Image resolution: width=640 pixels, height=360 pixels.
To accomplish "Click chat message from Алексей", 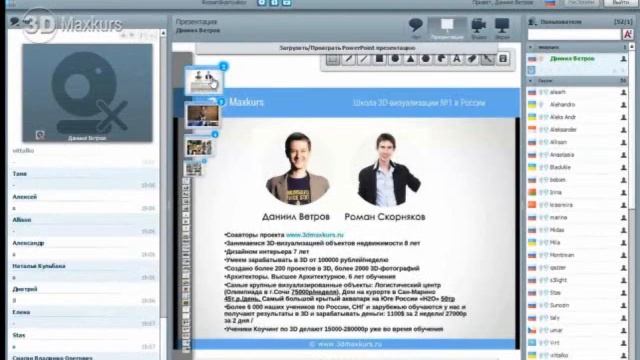I will (x=84, y=202).
